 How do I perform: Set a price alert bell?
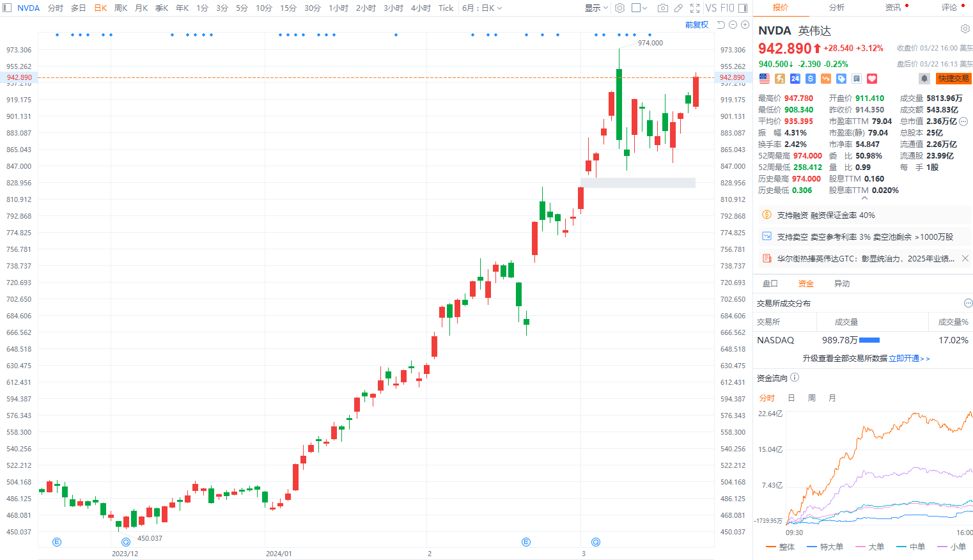pyautogui.click(x=924, y=79)
